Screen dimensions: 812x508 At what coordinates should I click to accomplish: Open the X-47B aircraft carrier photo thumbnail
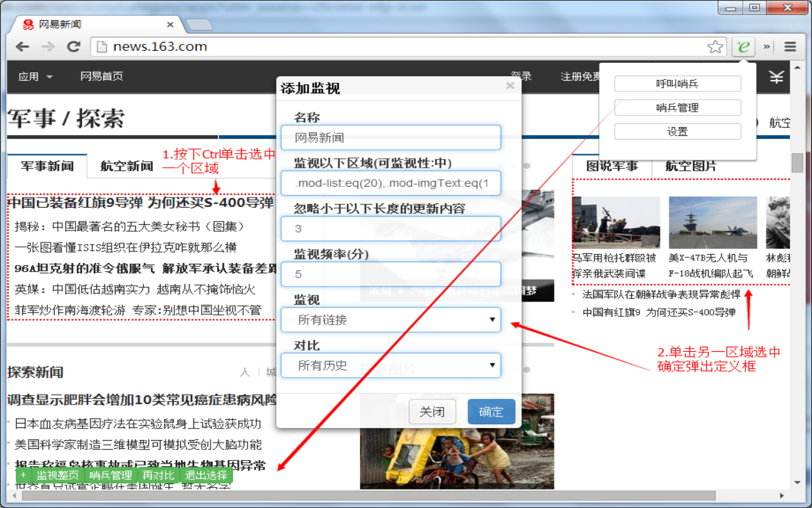click(713, 222)
